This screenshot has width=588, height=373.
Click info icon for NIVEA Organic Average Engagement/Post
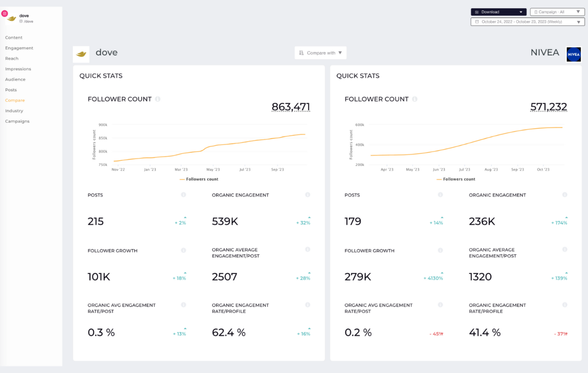click(x=565, y=250)
